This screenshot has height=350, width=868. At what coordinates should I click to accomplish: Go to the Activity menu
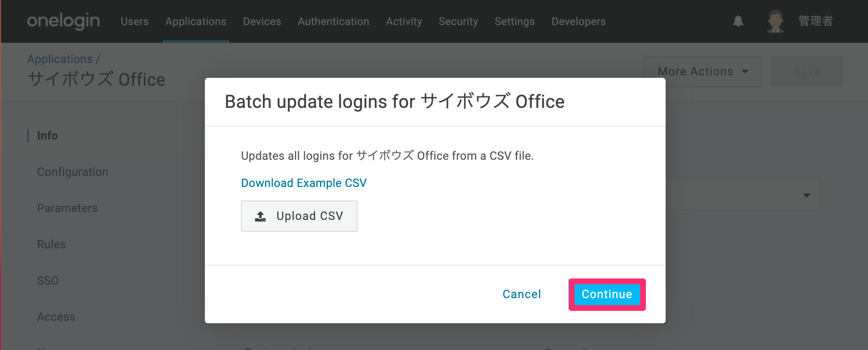click(404, 21)
